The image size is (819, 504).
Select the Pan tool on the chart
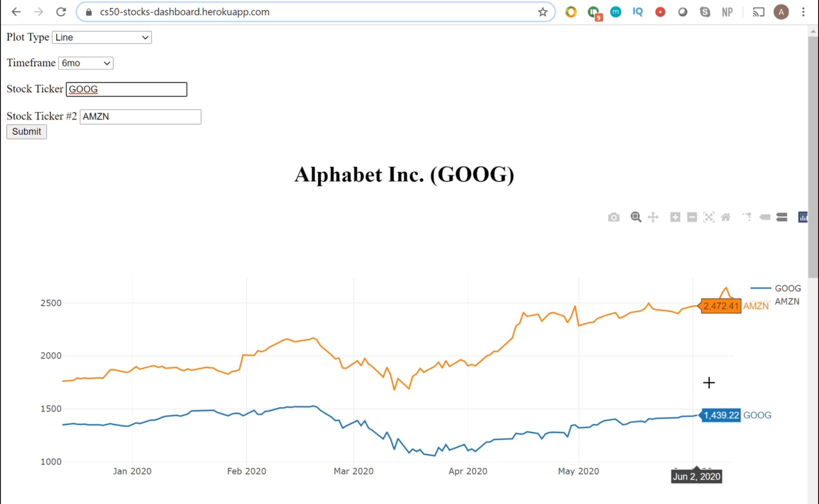point(653,218)
